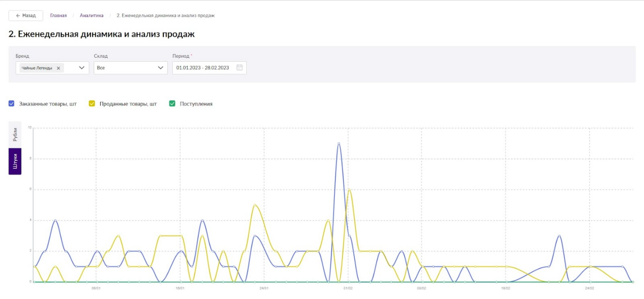
Task: Click the 01/02 date label on axis
Action: pos(348,288)
